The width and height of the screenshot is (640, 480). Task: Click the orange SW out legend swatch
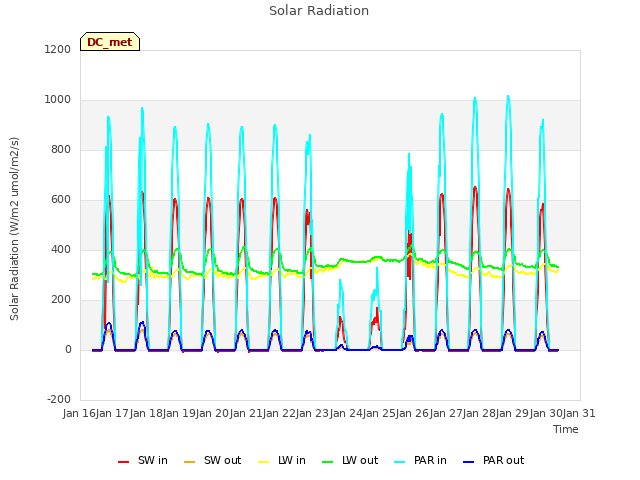click(189, 462)
